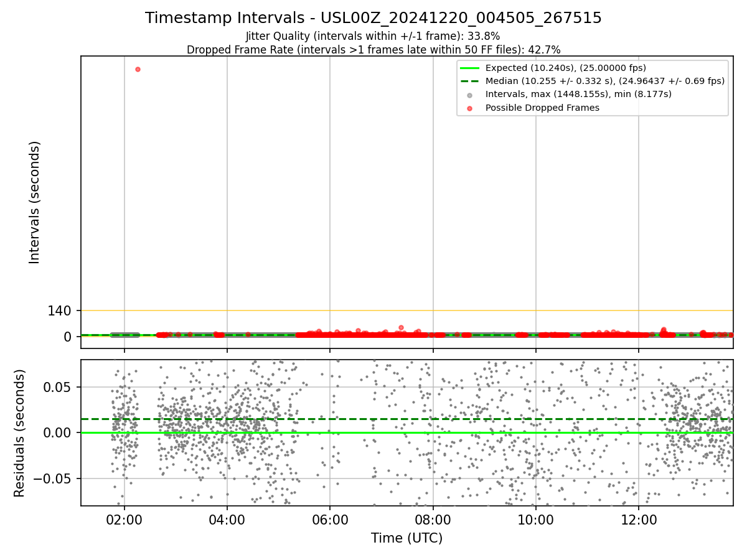Click legend entry 'Median (10.255 +/- 0.332 s)'
Image resolution: width=747 pixels, height=560 pixels.
pos(605,81)
